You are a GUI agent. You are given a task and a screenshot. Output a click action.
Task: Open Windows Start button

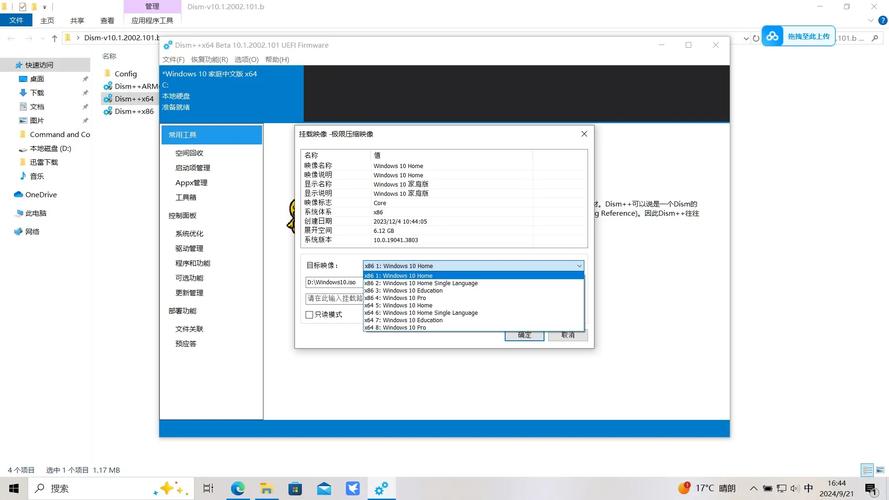pos(14,488)
